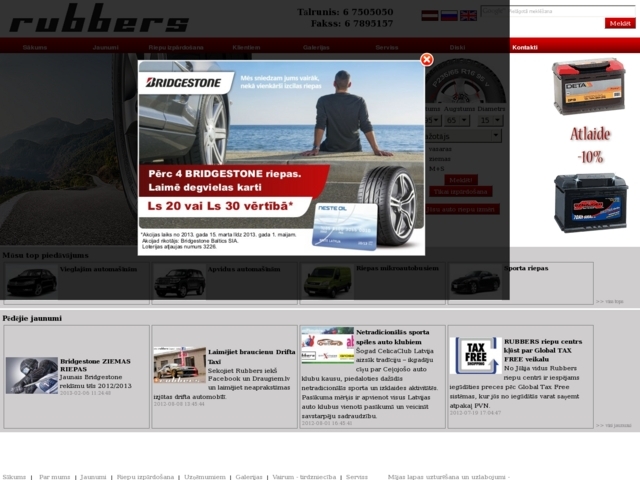
Task: Open the Jaunumi menu item
Action: pos(105,47)
